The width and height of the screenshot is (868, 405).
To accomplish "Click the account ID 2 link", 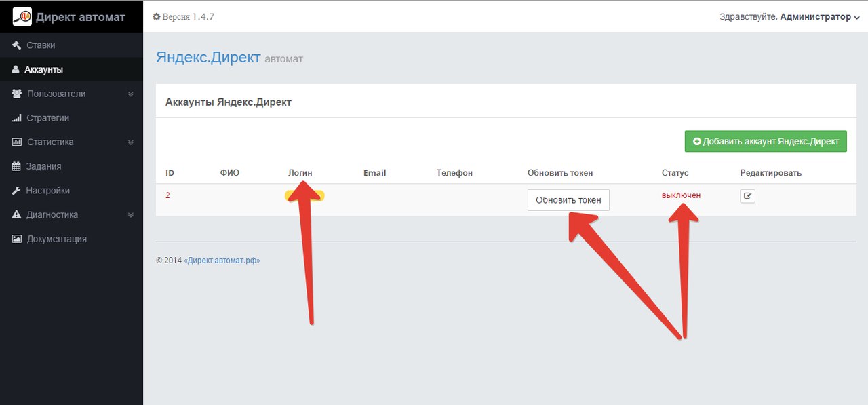I will click(167, 195).
